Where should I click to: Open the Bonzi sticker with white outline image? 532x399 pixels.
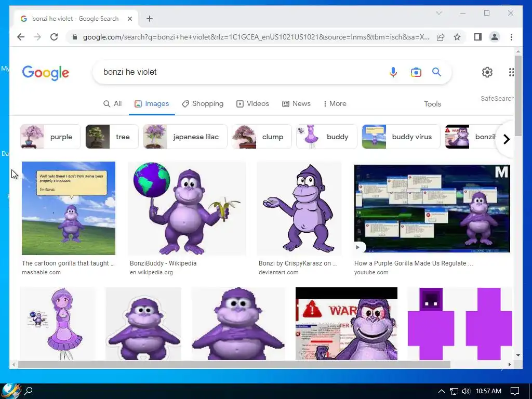pos(143,323)
